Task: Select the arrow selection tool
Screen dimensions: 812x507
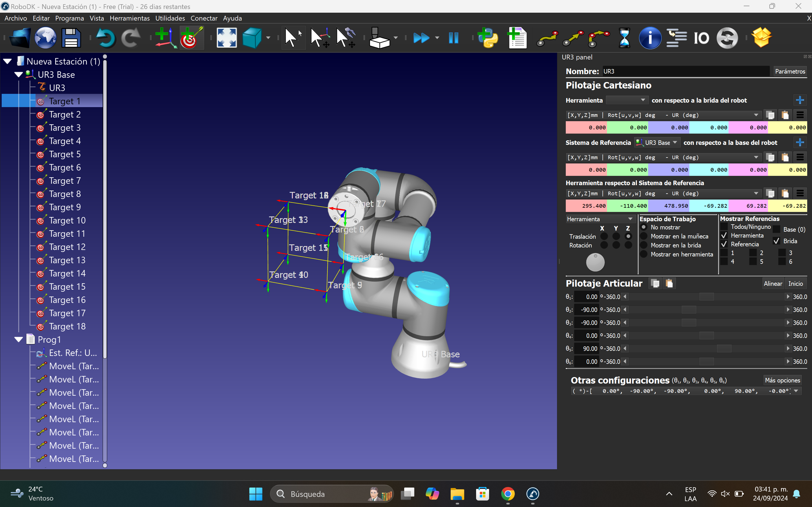Action: click(293, 38)
